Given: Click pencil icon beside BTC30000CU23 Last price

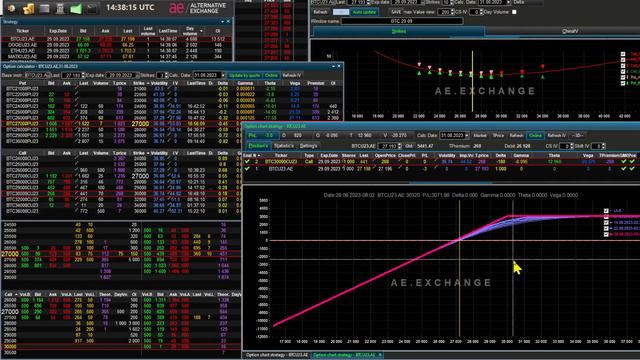Looking at the screenshot, I should tap(76, 193).
